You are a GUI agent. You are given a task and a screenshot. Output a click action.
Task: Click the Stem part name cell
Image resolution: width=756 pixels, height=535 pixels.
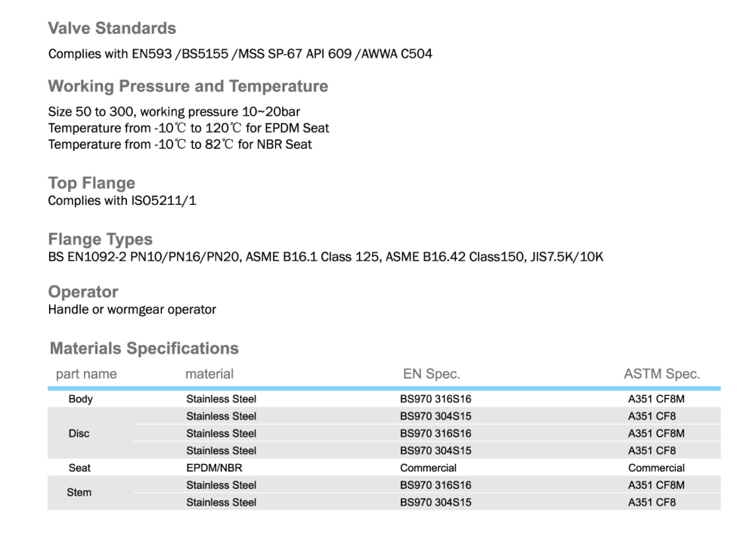(79, 493)
